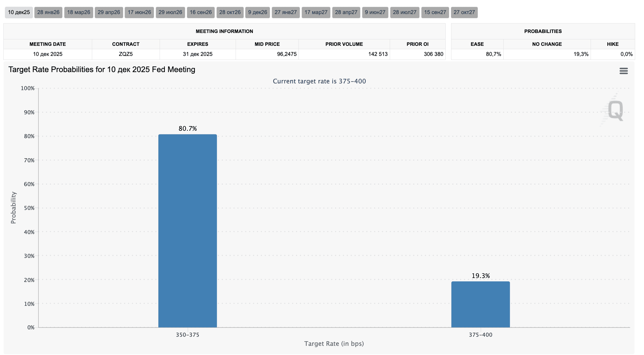Go to the 28 окт26 tab
644x355 pixels.
pos(230,13)
